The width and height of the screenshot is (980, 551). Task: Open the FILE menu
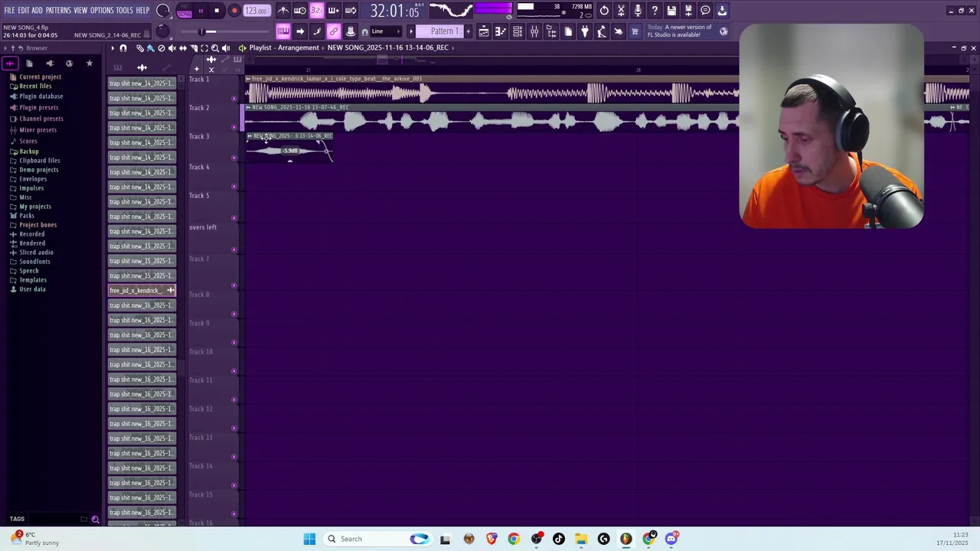click(x=9, y=11)
